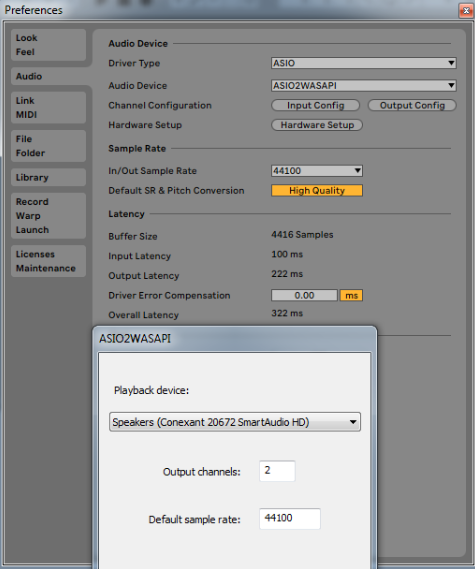Switch to the Link MIDI tab

[x=48, y=107]
